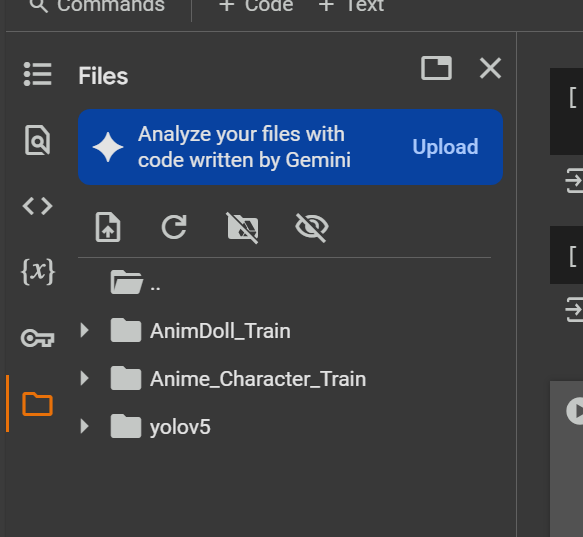Go up to parent directory folder
This screenshot has height=537, width=583.
(x=135, y=282)
